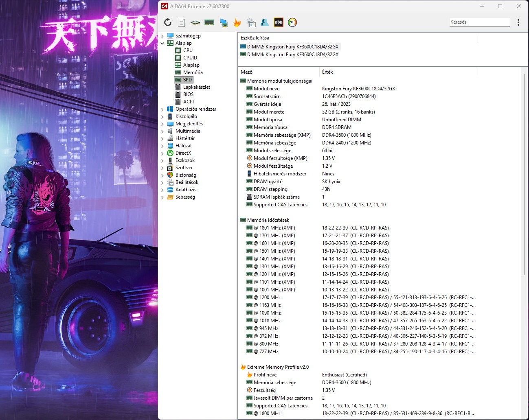The width and height of the screenshot is (529, 420).
Task: Start the stability test flame icon
Action: (x=237, y=22)
